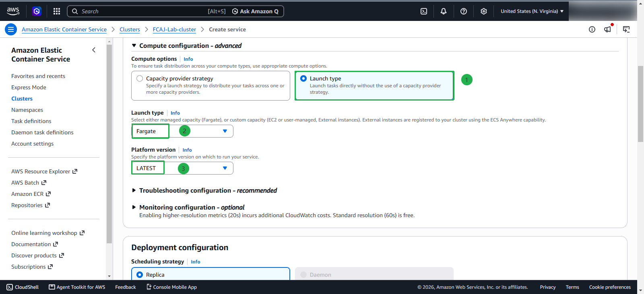Click the Info link beside Platform version

tap(187, 150)
